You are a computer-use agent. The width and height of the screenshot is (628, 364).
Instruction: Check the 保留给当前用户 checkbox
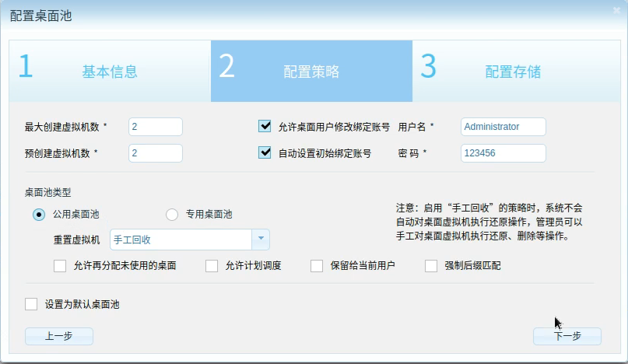[x=317, y=266]
